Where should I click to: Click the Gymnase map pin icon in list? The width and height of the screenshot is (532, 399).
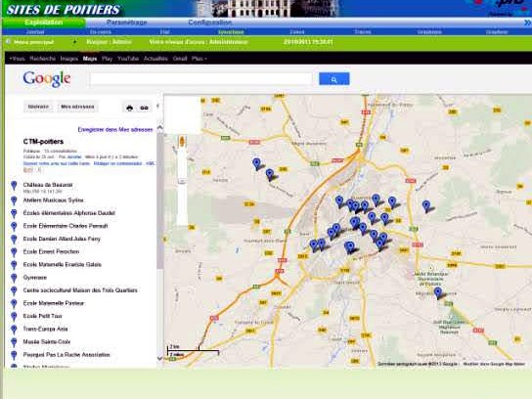point(14,278)
